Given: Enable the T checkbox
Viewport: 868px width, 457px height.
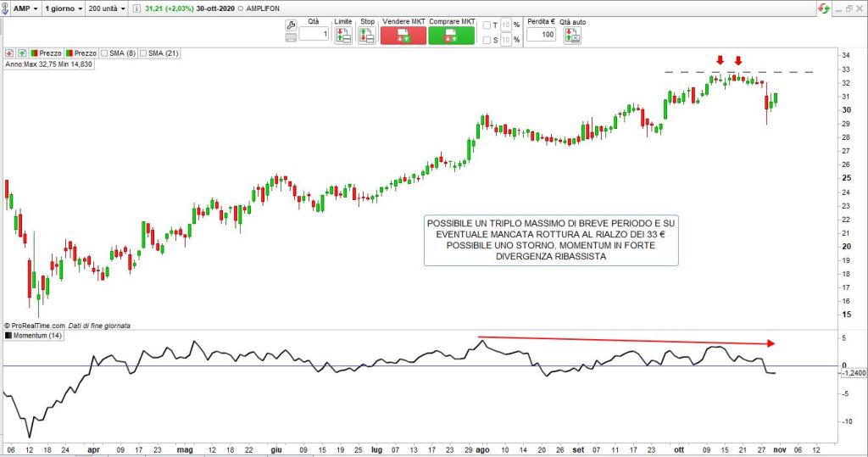Looking at the screenshot, I should pos(487,25).
